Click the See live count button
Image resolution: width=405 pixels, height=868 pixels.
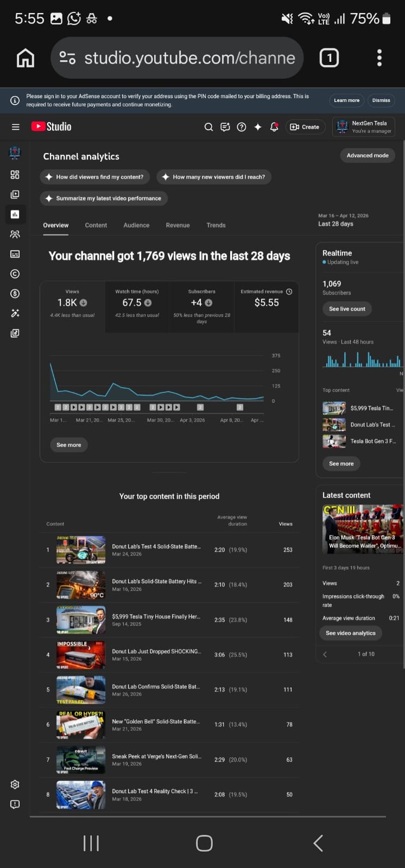point(347,309)
